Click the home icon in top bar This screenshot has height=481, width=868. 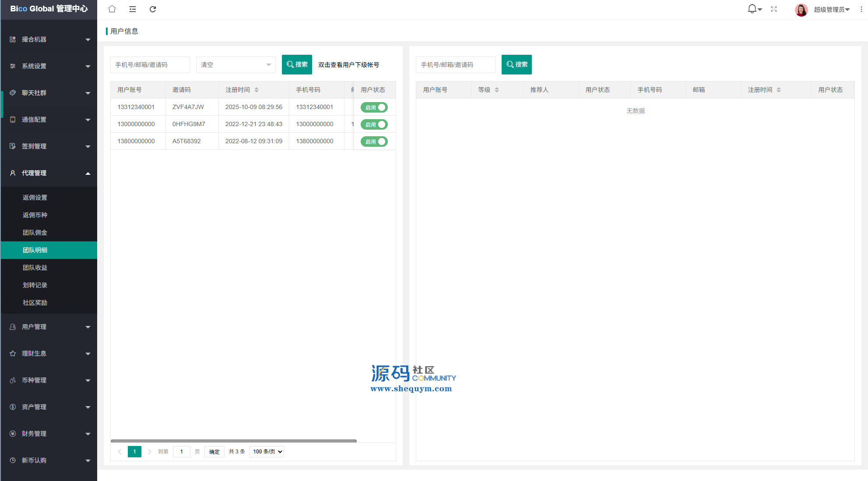point(112,9)
